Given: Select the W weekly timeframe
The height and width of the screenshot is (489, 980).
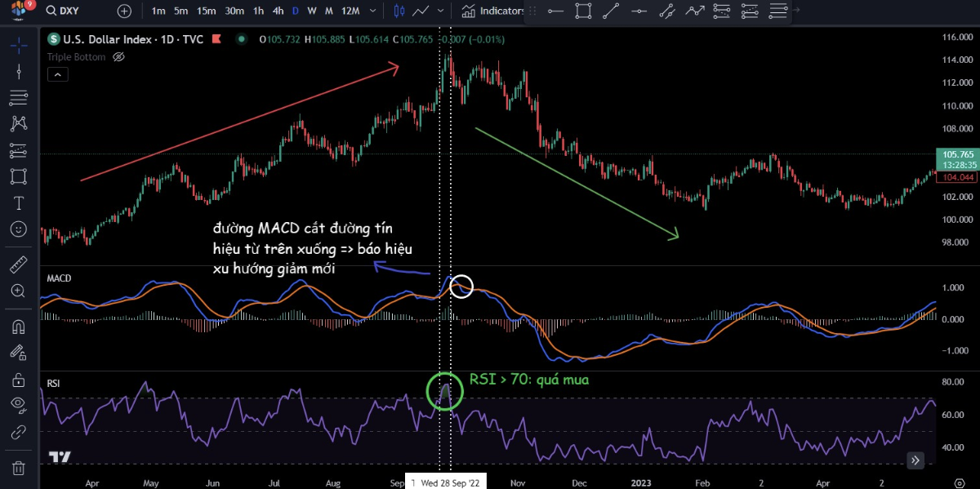Looking at the screenshot, I should tap(312, 11).
